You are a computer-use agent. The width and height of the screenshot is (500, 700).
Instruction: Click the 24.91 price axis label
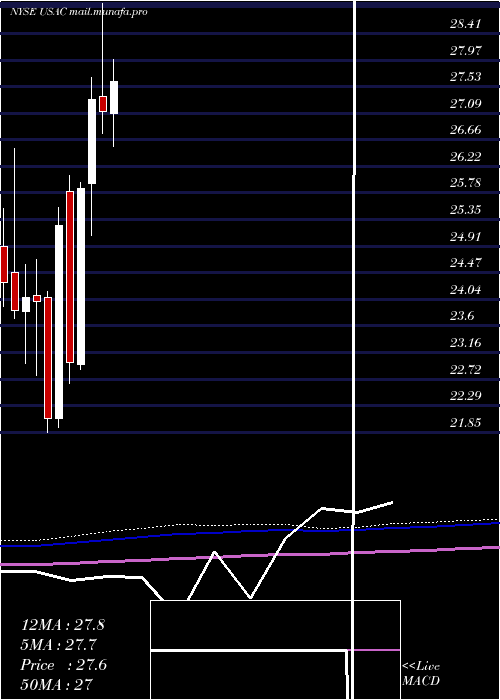click(466, 237)
